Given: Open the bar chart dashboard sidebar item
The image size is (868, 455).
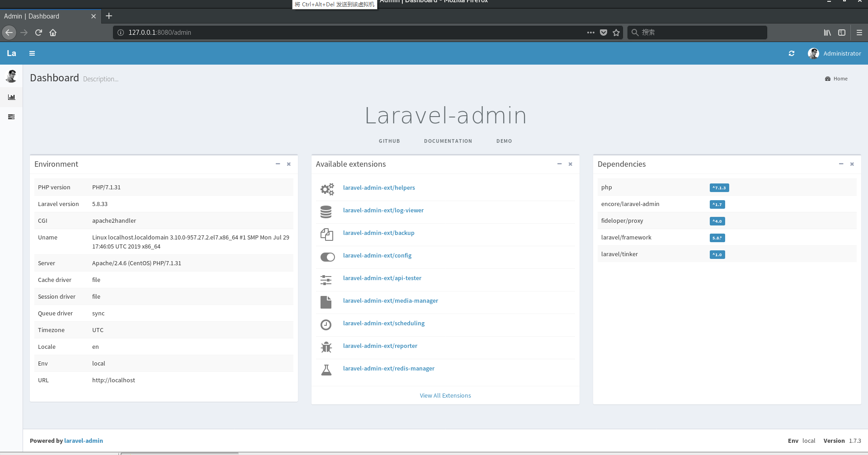Looking at the screenshot, I should point(11,97).
